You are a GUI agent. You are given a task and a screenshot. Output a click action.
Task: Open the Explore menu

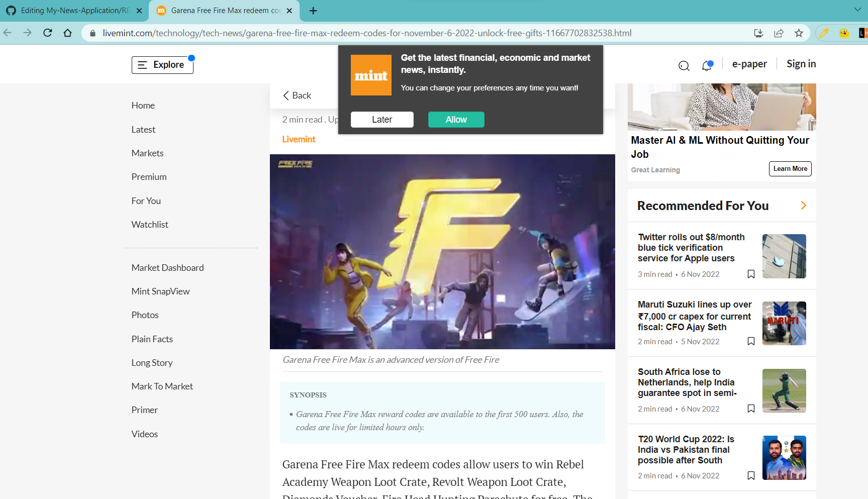tap(162, 64)
